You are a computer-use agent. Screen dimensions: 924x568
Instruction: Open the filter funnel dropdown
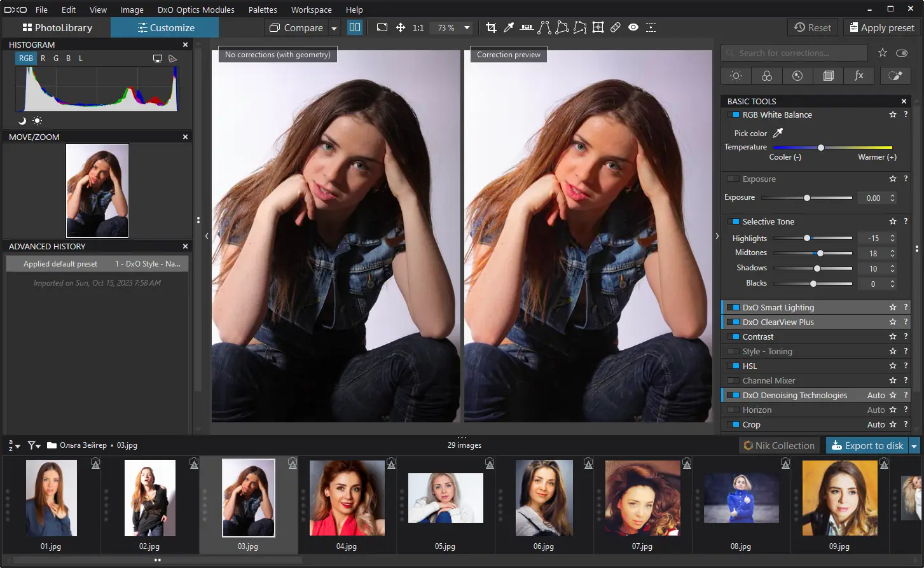coord(34,446)
